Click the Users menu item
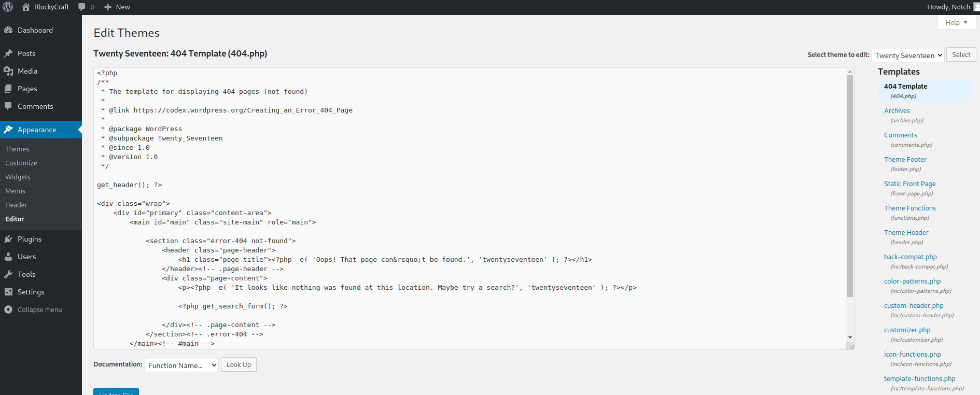The width and height of the screenshot is (980, 395). pos(41,257)
